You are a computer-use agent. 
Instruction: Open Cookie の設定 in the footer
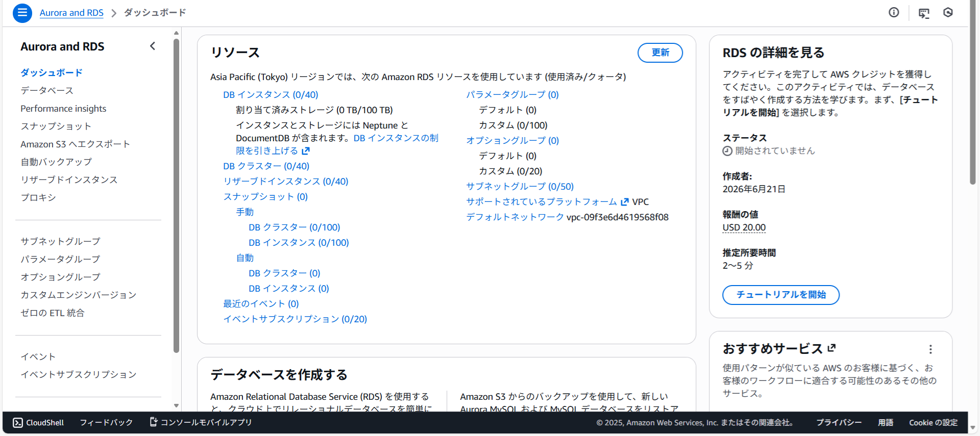pyautogui.click(x=933, y=423)
